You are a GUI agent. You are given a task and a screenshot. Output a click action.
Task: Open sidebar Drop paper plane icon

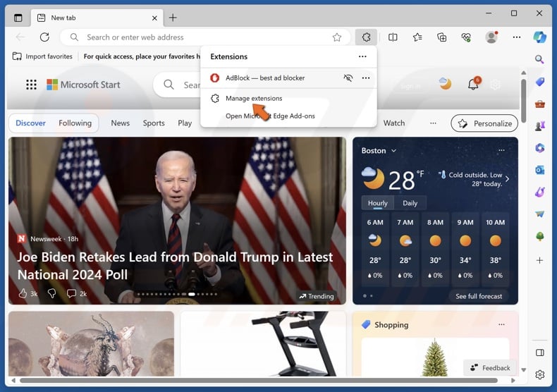pos(540,214)
